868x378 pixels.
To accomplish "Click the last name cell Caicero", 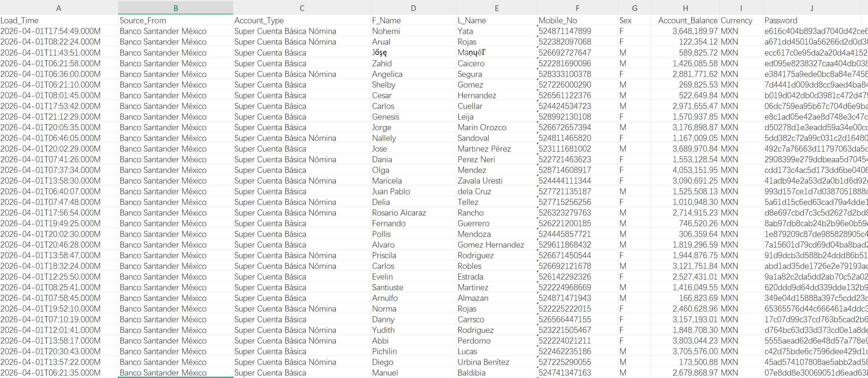I will [497, 63].
